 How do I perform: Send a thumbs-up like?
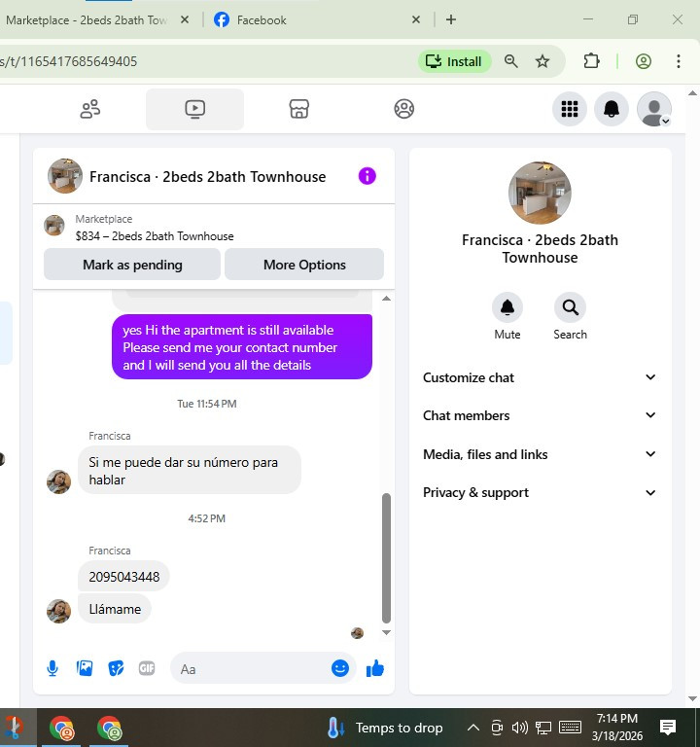(x=374, y=668)
